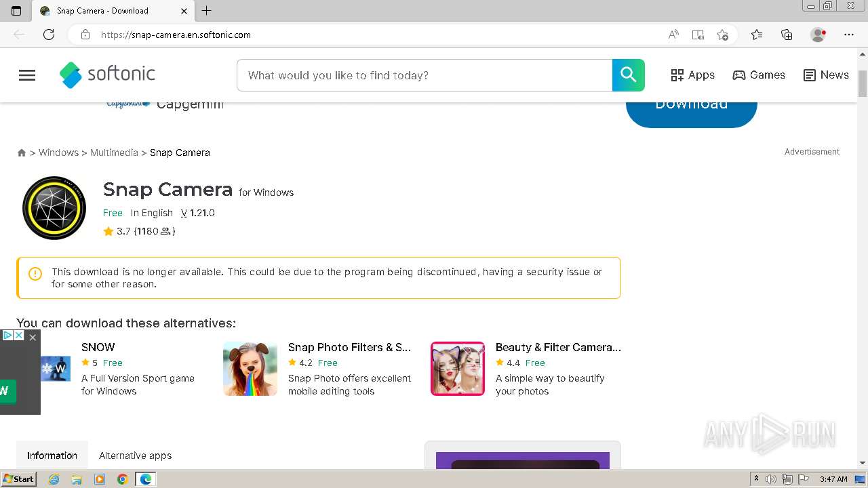The width and height of the screenshot is (868, 488).
Task: Open the Softonic hamburger menu
Action: point(27,75)
